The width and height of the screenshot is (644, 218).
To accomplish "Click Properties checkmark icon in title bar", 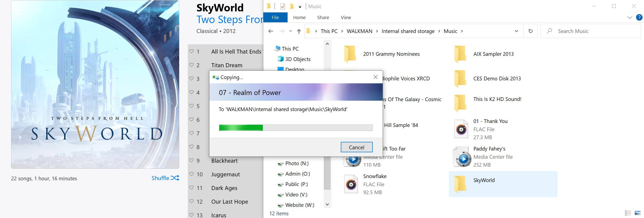I will pyautogui.click(x=282, y=6).
